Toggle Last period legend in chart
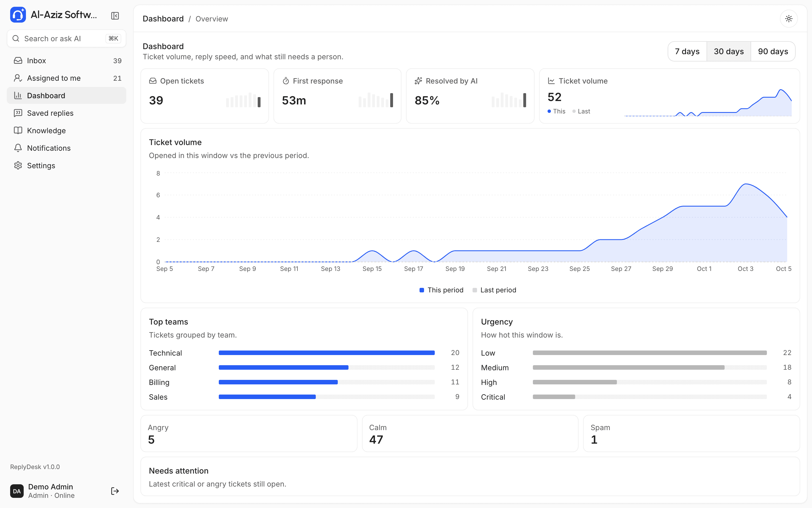 (494, 290)
